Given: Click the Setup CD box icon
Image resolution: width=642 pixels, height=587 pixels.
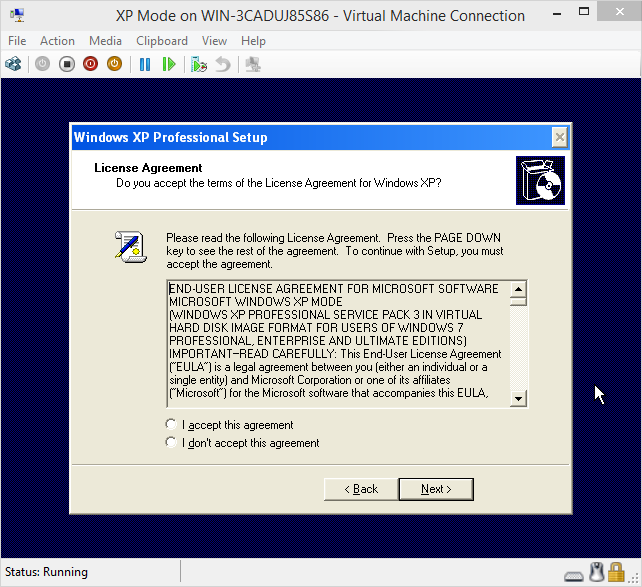Looking at the screenshot, I should [540, 181].
